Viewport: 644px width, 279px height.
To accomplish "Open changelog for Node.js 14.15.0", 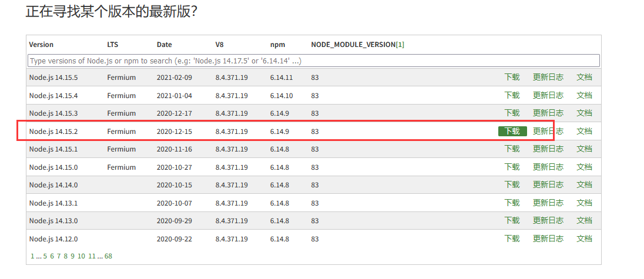I will [x=548, y=167].
